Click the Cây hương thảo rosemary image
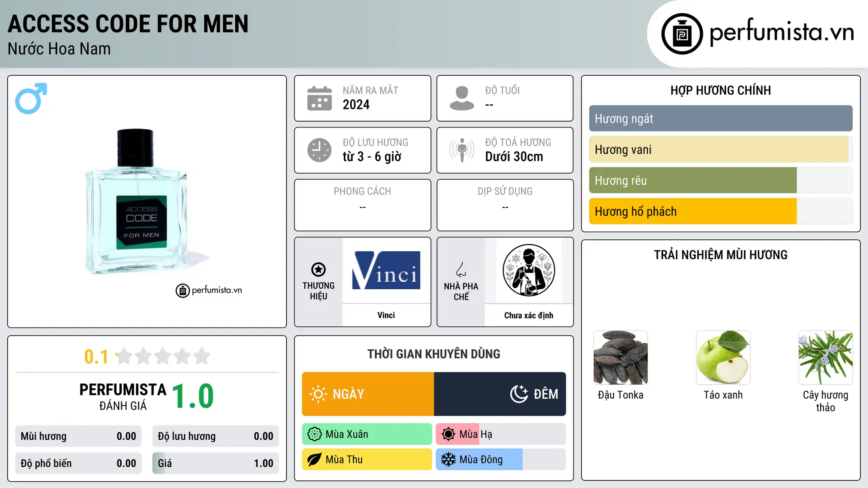868x488 pixels. click(826, 358)
